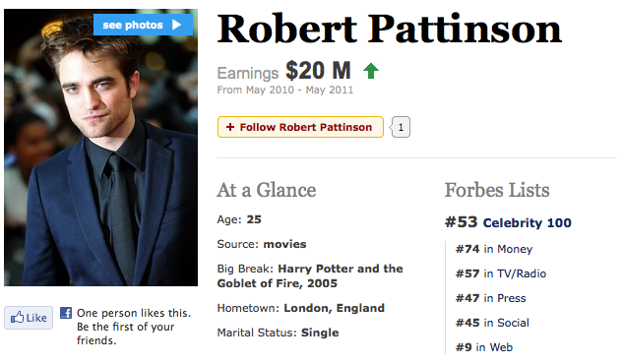Click the 'One person likes this' text
This screenshot has height=364, width=622.
coord(134,313)
